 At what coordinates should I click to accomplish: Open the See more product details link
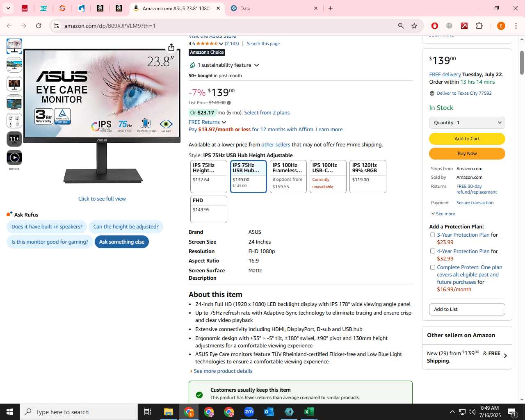(x=223, y=371)
